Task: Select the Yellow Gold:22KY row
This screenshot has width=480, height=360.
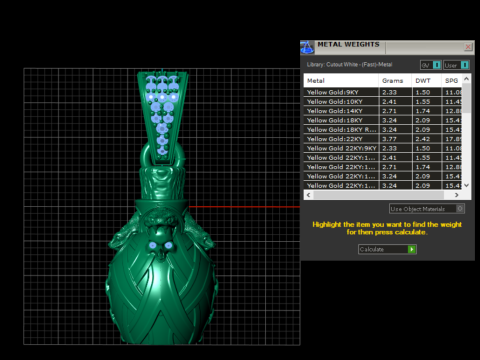Action: (383, 139)
